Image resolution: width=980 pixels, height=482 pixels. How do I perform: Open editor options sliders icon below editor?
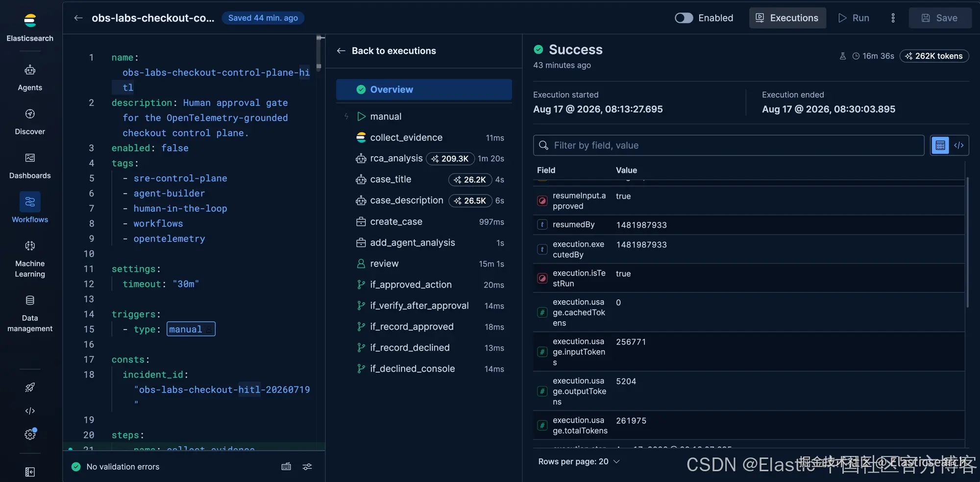307,467
